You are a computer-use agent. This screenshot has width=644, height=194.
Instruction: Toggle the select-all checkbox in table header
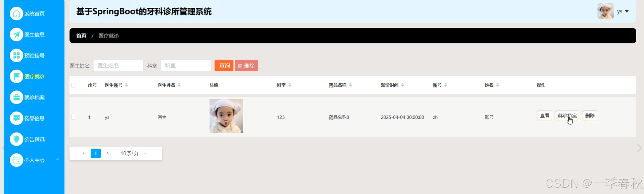(x=74, y=85)
